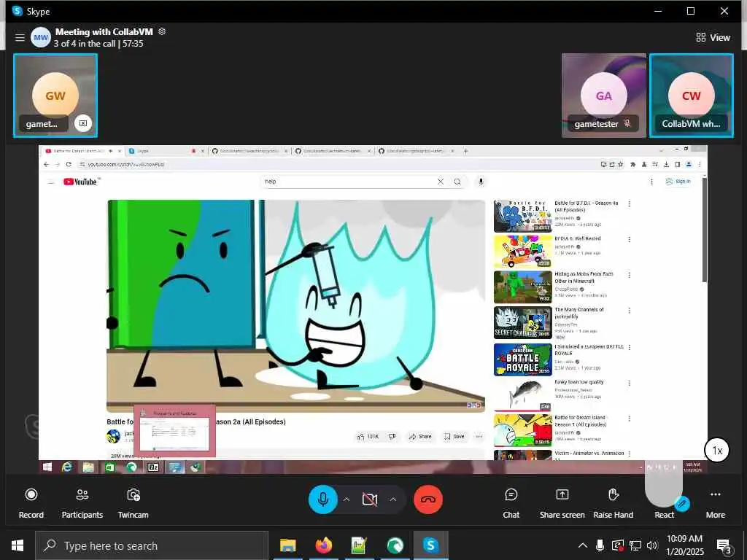Click the tray microphone icon

click(600, 545)
